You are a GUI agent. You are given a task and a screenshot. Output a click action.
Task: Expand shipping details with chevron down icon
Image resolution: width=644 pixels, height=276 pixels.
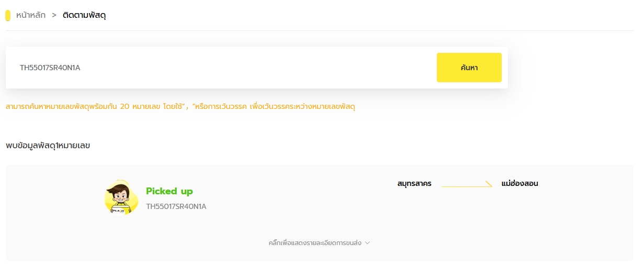click(x=367, y=243)
